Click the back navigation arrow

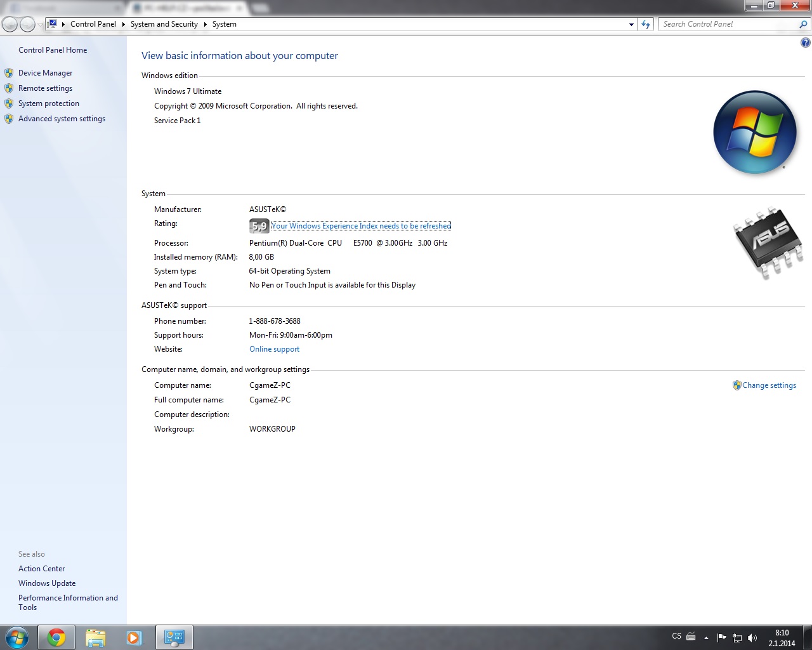coord(10,24)
